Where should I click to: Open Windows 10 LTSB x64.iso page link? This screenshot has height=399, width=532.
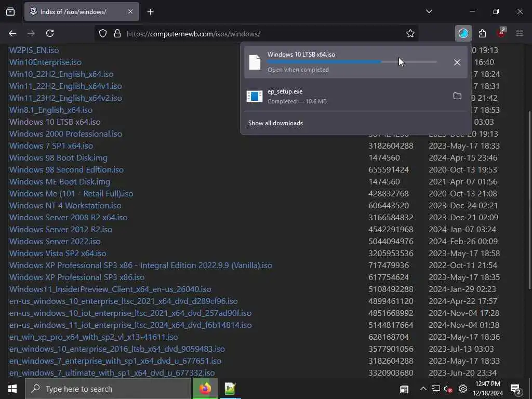point(55,122)
